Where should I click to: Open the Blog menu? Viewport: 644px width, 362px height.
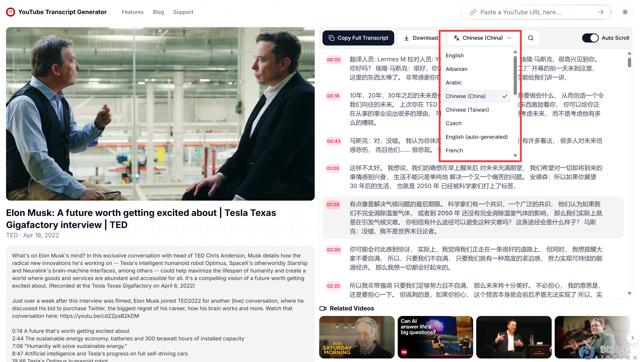click(158, 12)
